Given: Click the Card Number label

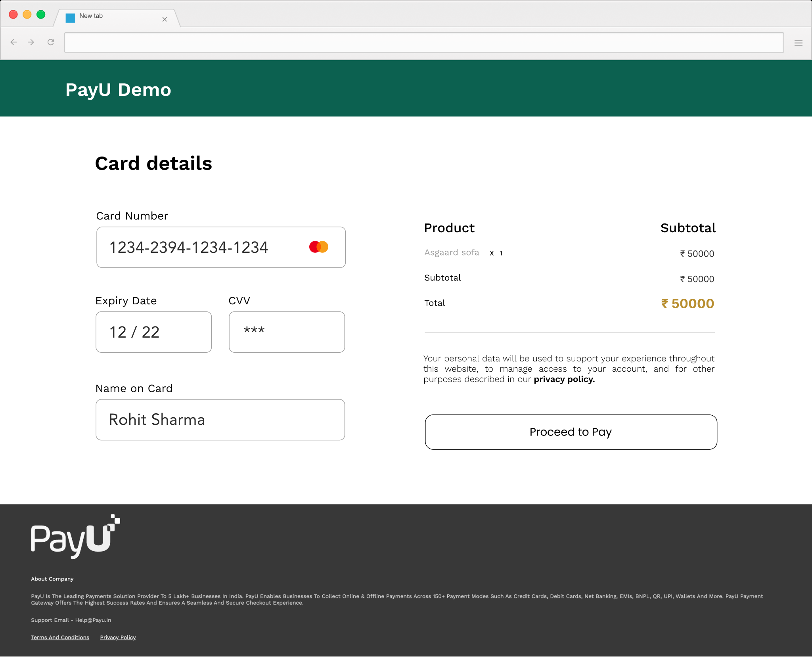Looking at the screenshot, I should click(132, 216).
